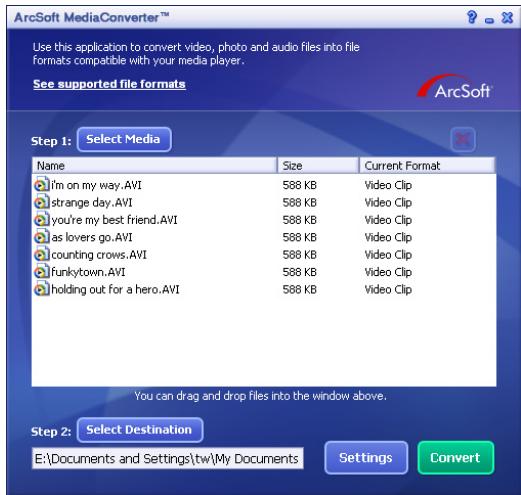Click Video Clip format of you're my best friend.AVI
This screenshot has width=521, height=495.
pos(388,220)
